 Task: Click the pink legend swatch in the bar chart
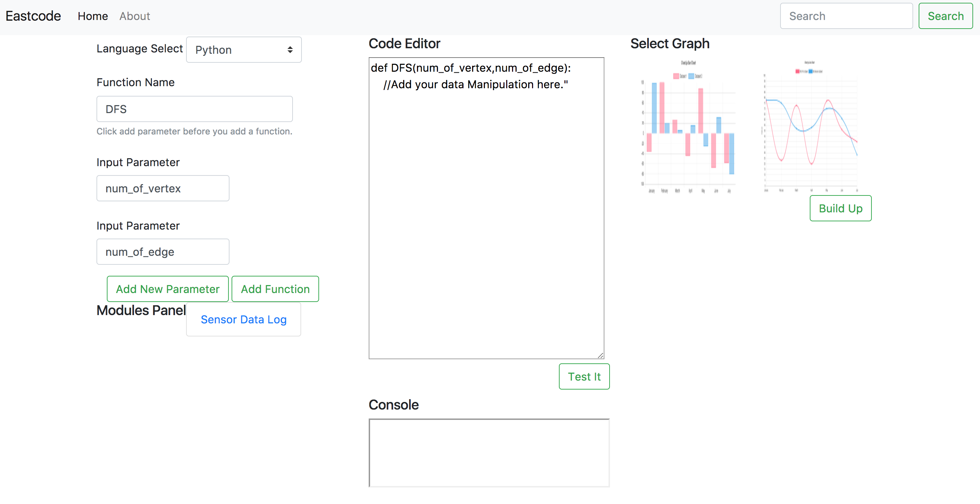pyautogui.click(x=676, y=76)
